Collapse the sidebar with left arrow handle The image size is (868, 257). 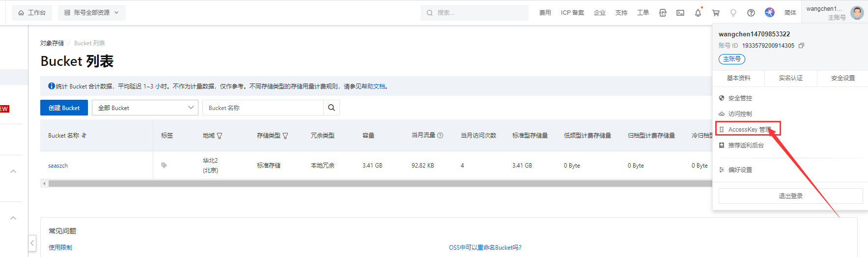(32, 243)
